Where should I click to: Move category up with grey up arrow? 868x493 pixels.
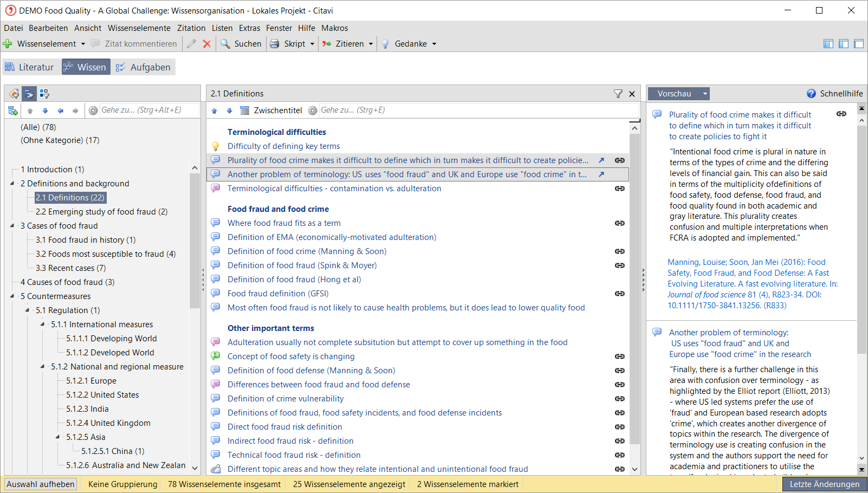[30, 111]
